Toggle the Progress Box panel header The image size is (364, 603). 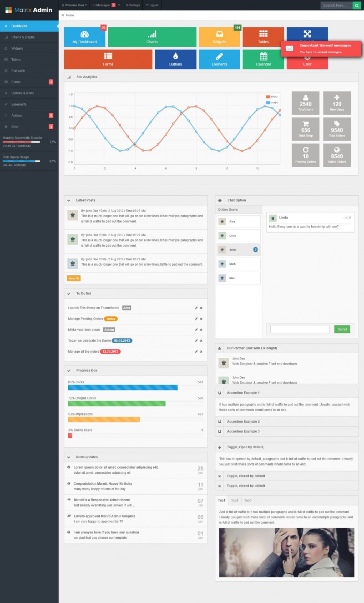click(x=136, y=370)
